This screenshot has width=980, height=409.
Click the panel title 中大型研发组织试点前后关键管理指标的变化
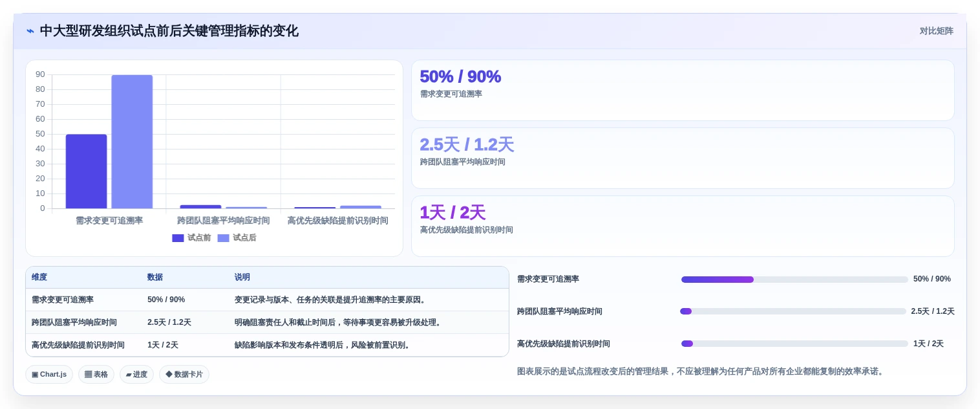[169, 31]
